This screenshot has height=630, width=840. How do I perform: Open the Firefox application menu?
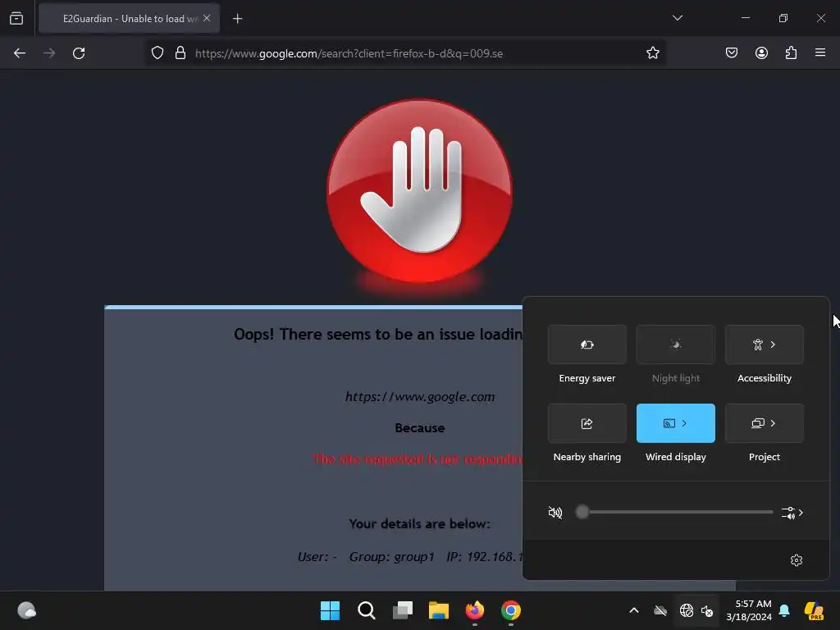coord(820,53)
